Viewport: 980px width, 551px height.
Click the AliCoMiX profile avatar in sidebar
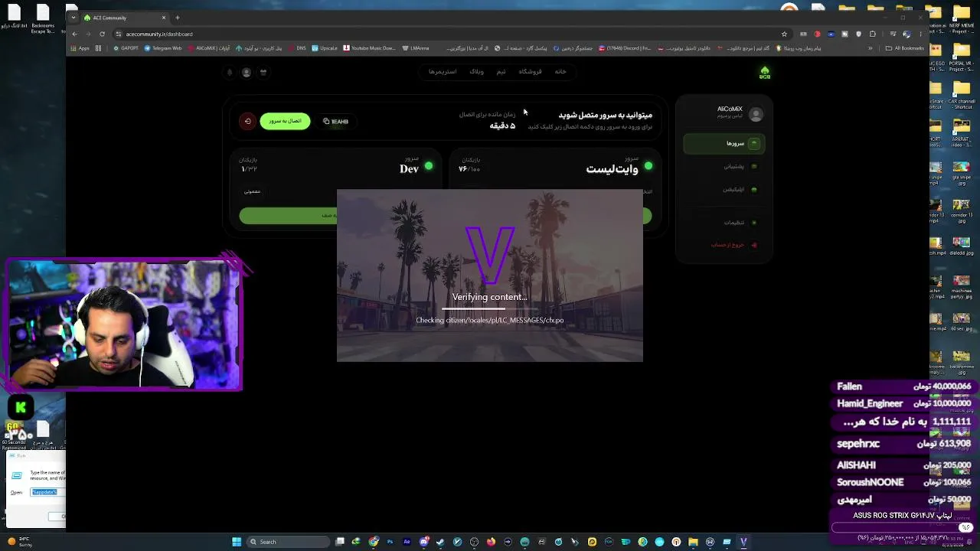click(x=756, y=114)
